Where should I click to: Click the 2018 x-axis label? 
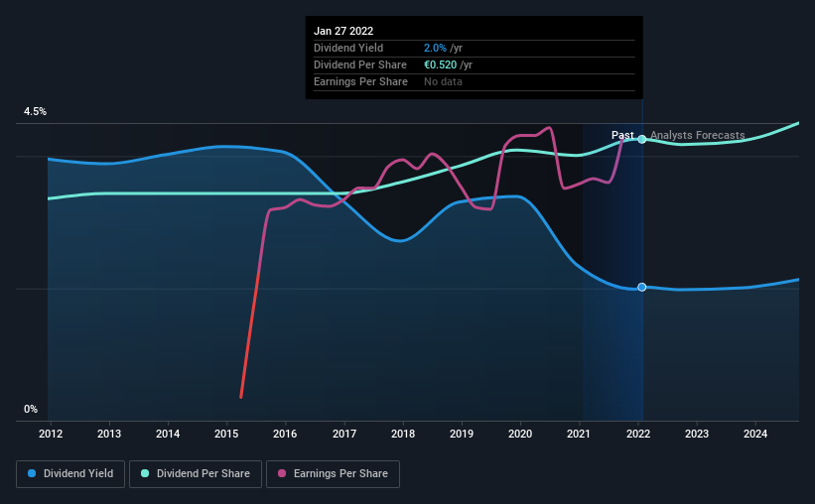point(403,434)
